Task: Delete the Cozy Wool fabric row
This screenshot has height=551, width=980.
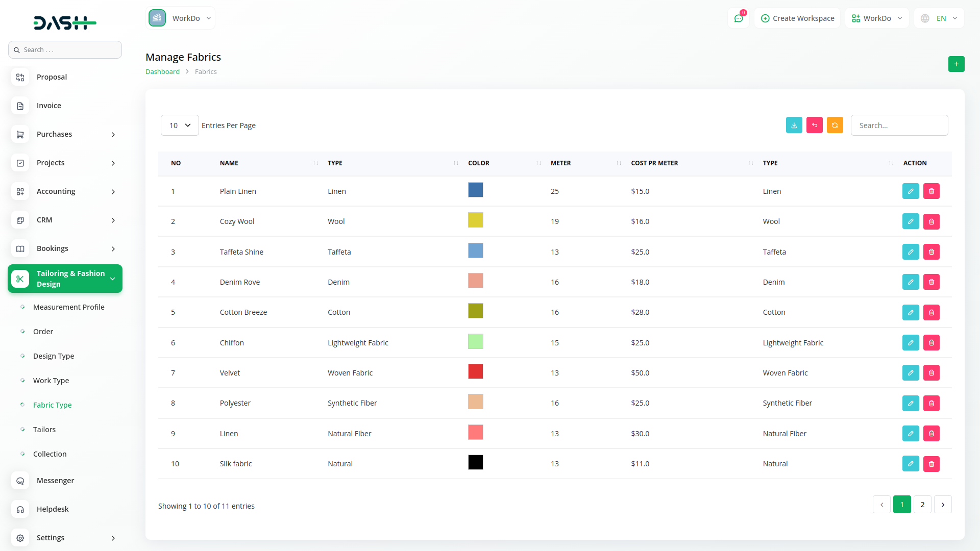Action: point(931,221)
